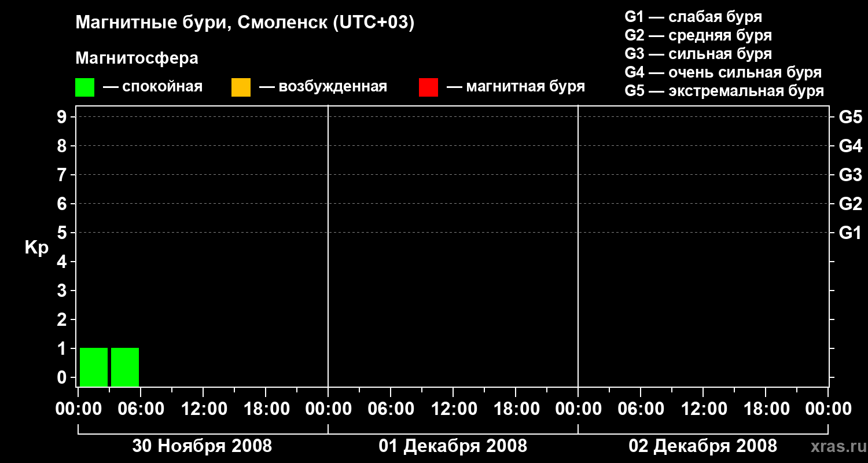Click the '01 Декабря 2008' date label
868x463 pixels.
(453, 446)
